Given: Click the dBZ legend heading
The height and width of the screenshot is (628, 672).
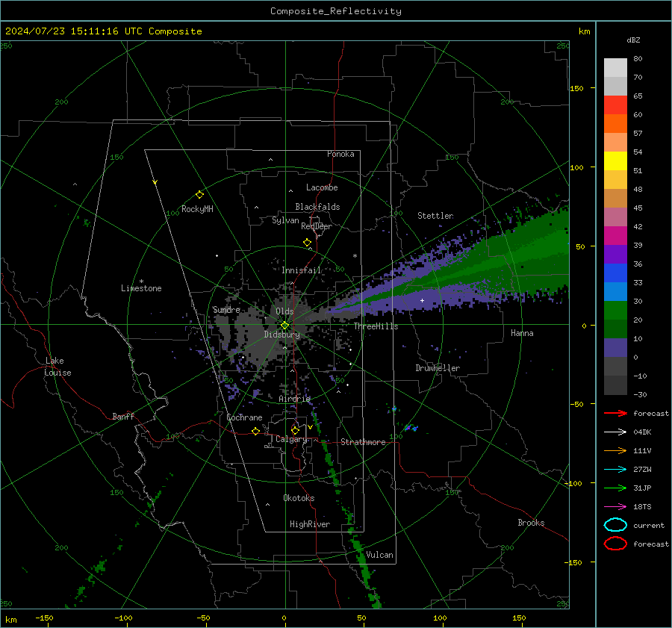Looking at the screenshot, I should point(633,40).
